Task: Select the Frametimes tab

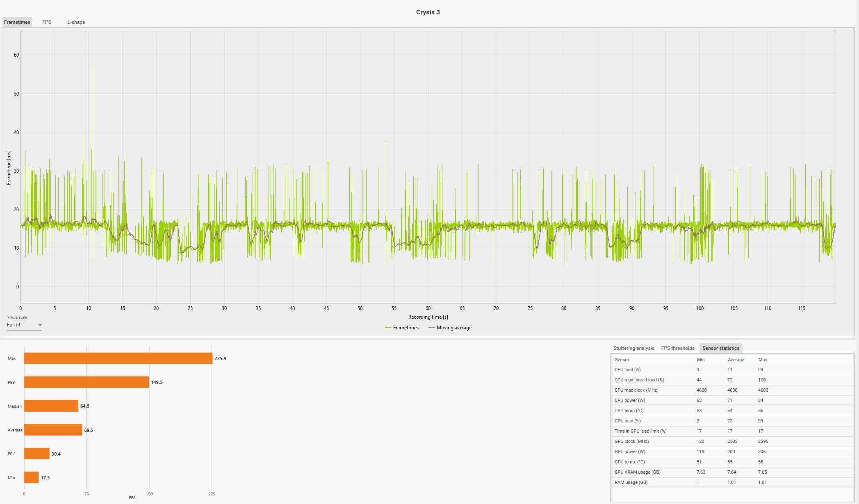Action: click(x=17, y=22)
